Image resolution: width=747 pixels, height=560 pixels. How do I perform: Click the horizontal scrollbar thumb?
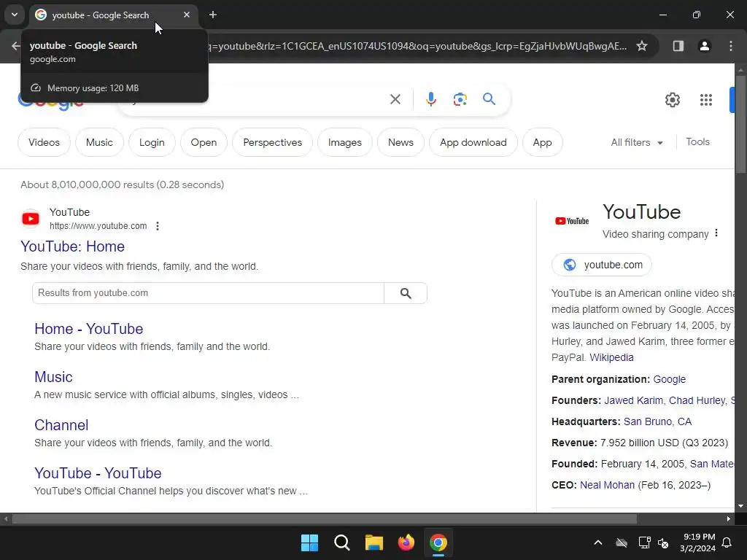click(324, 518)
